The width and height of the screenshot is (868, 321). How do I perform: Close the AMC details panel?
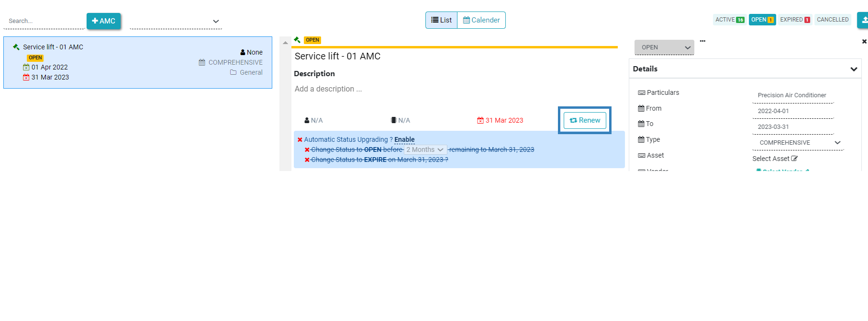(x=864, y=42)
